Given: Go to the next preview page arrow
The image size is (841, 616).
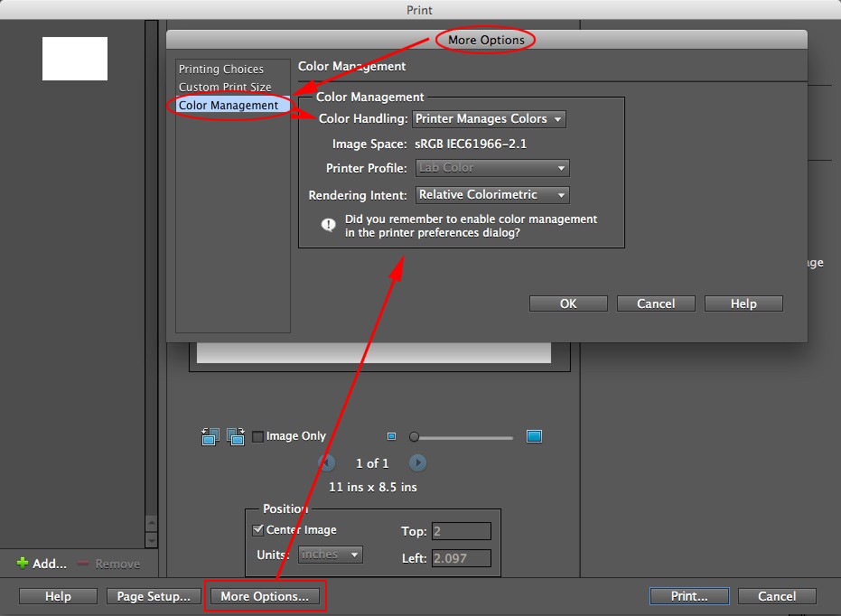Looking at the screenshot, I should click(418, 462).
